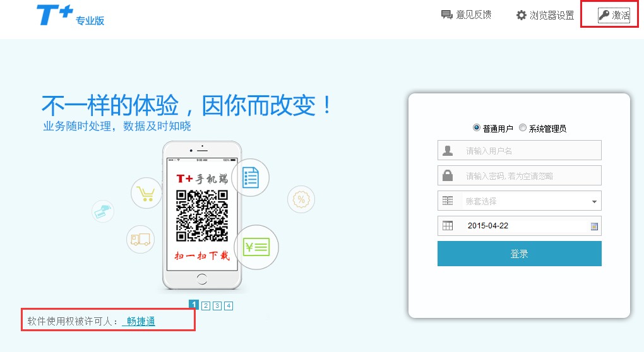Click the shopping cart circle icon
The height and width of the screenshot is (352, 644).
point(146,193)
